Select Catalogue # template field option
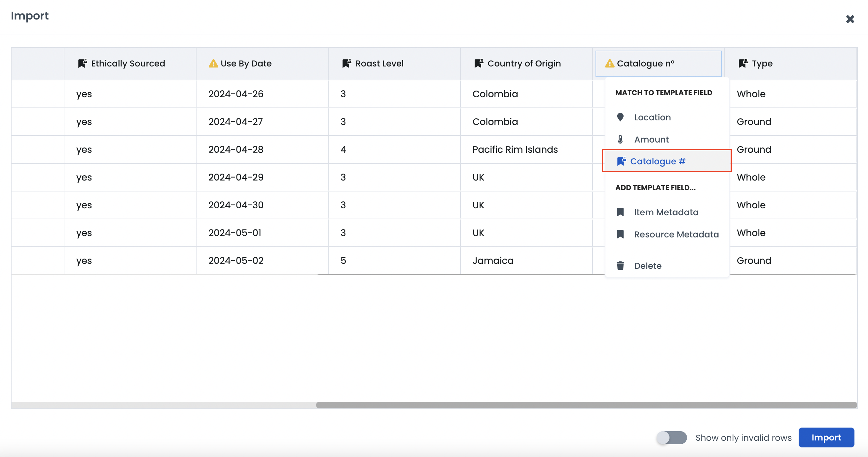 coord(657,161)
